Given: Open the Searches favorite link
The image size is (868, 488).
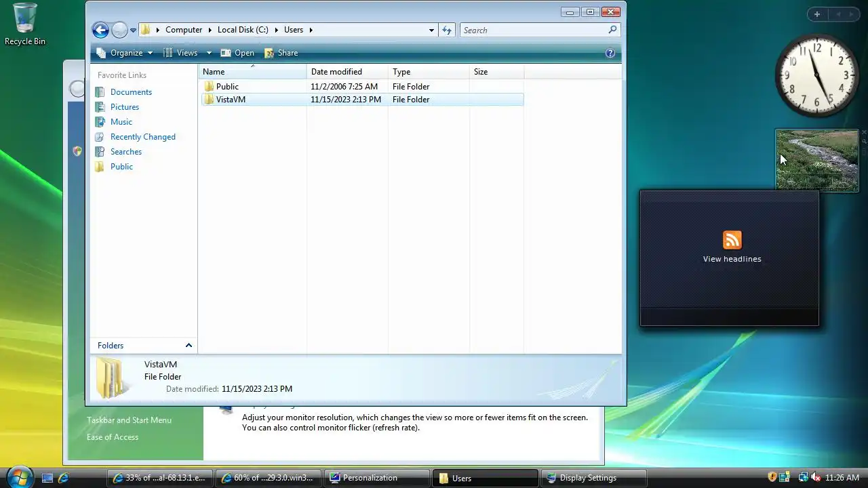Looking at the screenshot, I should pyautogui.click(x=126, y=152).
